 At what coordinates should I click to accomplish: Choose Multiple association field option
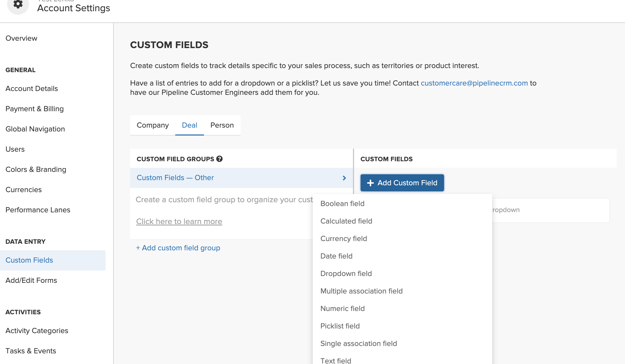coord(361,291)
